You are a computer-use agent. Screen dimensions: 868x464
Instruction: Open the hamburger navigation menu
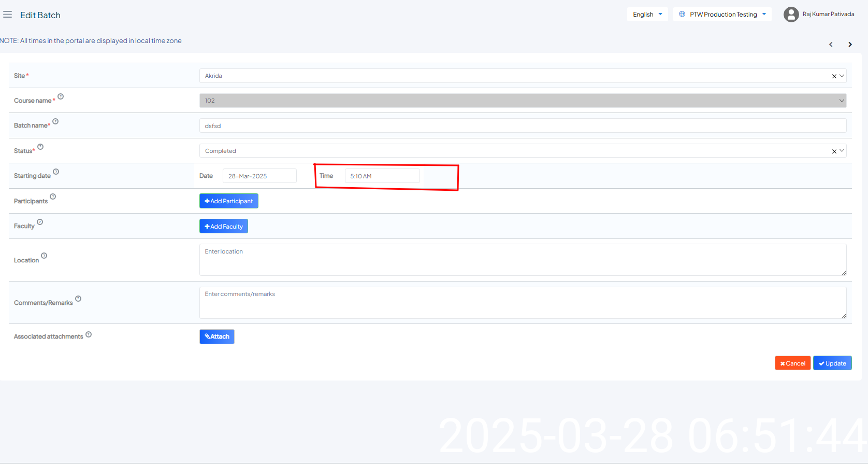click(7, 15)
